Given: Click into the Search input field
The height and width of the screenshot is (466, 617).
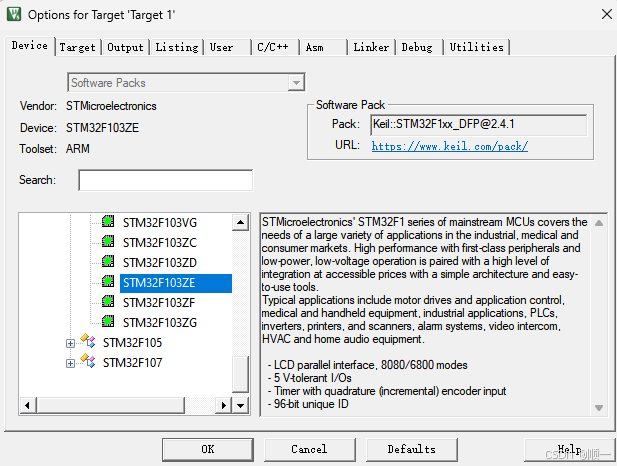Looking at the screenshot, I should coord(166,180).
